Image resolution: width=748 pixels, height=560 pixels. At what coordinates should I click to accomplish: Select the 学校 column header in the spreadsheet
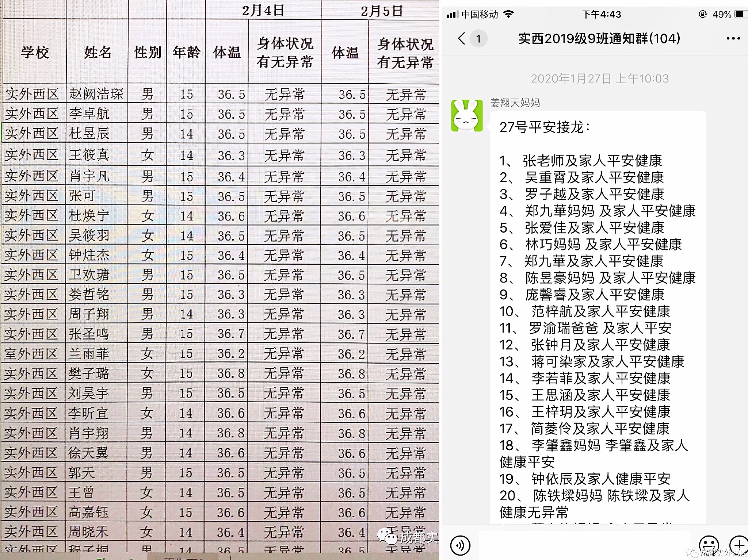(35, 52)
